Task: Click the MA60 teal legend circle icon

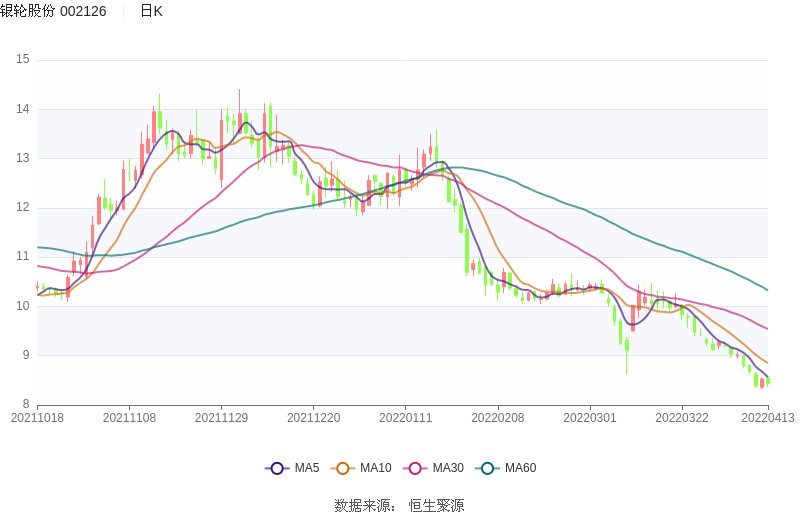Action: pyautogui.click(x=488, y=468)
